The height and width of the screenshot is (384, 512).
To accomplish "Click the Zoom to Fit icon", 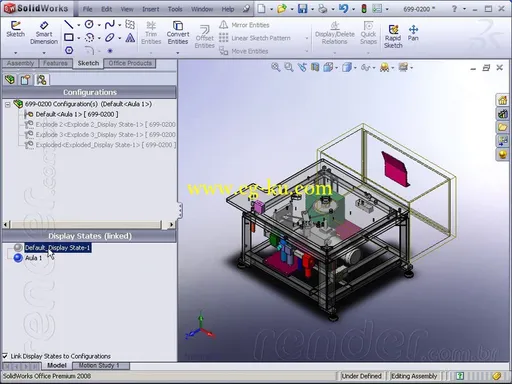I will point(275,67).
